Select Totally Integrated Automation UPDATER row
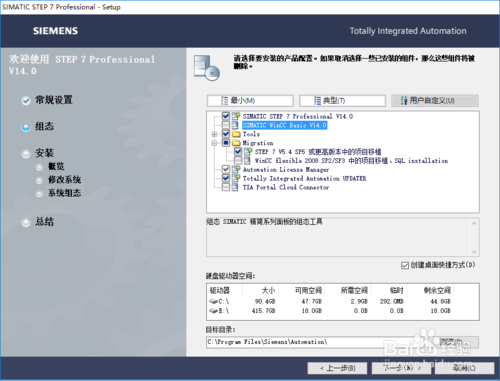 click(304, 178)
